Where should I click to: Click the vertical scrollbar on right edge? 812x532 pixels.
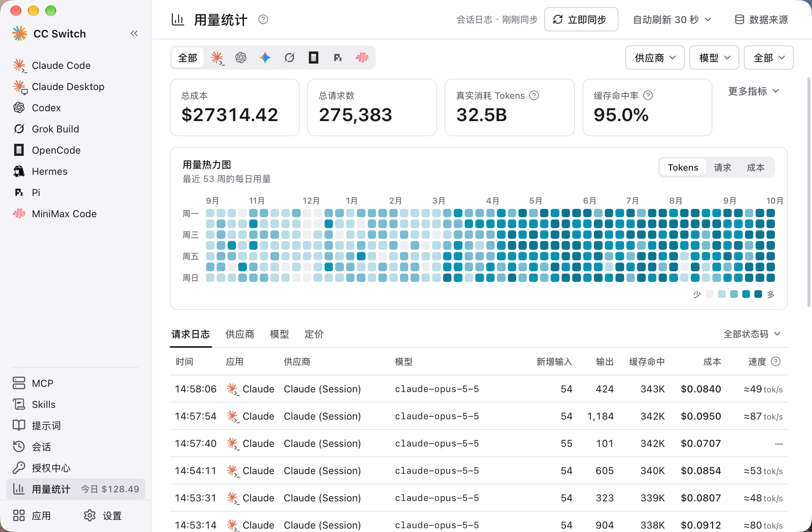click(809, 192)
